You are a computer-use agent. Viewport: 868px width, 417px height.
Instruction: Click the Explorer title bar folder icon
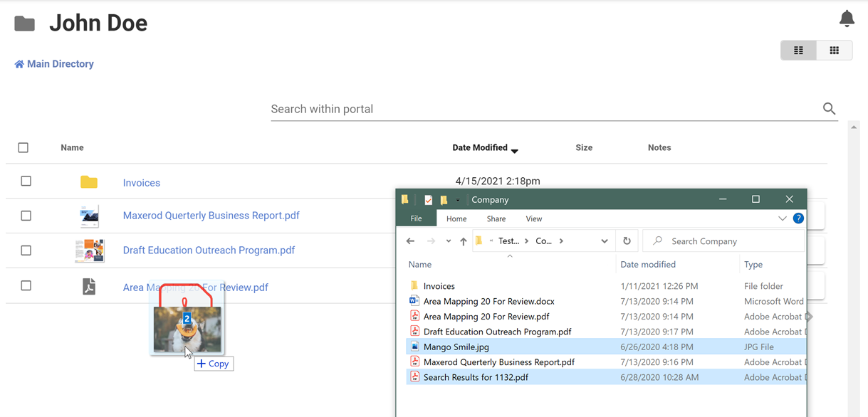pos(405,200)
